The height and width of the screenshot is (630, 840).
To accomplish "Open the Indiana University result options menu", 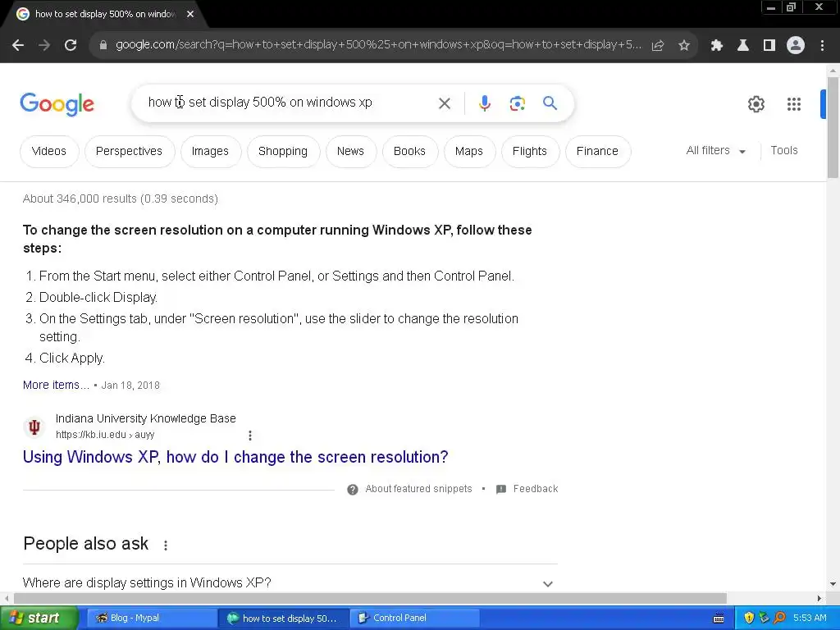I will pos(250,436).
